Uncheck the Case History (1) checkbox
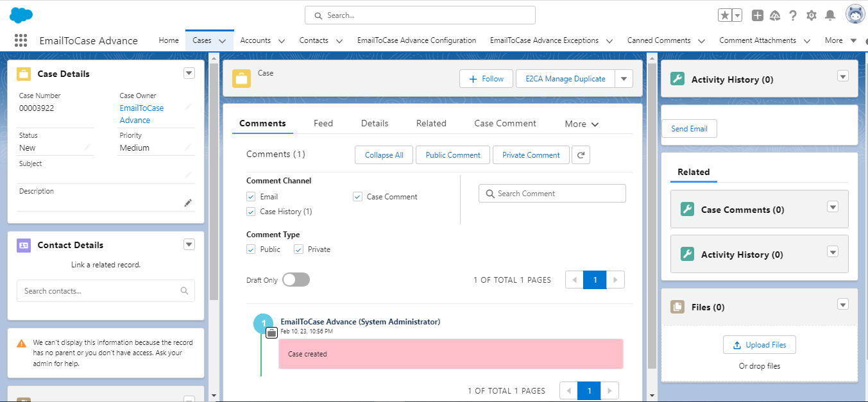This screenshot has height=402, width=868. pyautogui.click(x=251, y=212)
